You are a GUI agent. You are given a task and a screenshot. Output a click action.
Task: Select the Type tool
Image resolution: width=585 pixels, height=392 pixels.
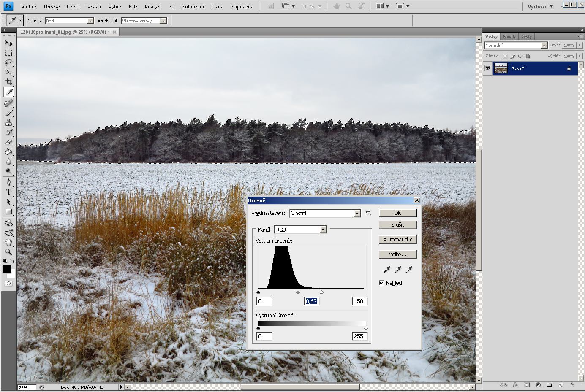tap(8, 192)
